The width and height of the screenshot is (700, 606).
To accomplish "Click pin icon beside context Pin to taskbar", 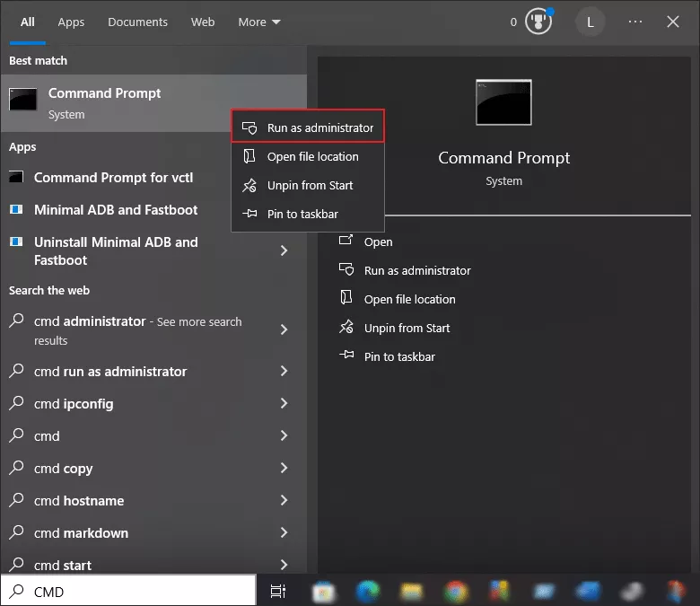I will point(249,214).
